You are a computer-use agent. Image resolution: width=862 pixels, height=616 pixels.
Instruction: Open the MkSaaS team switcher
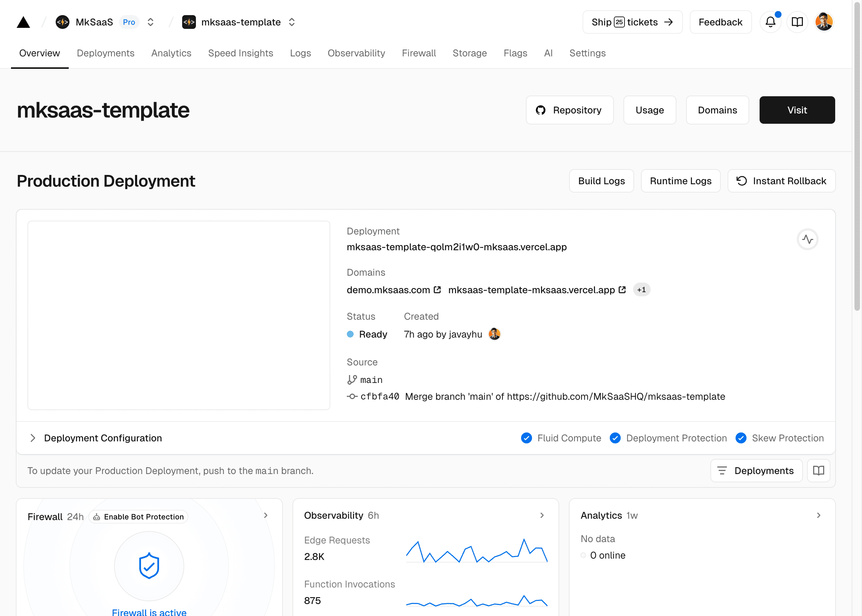click(x=151, y=22)
